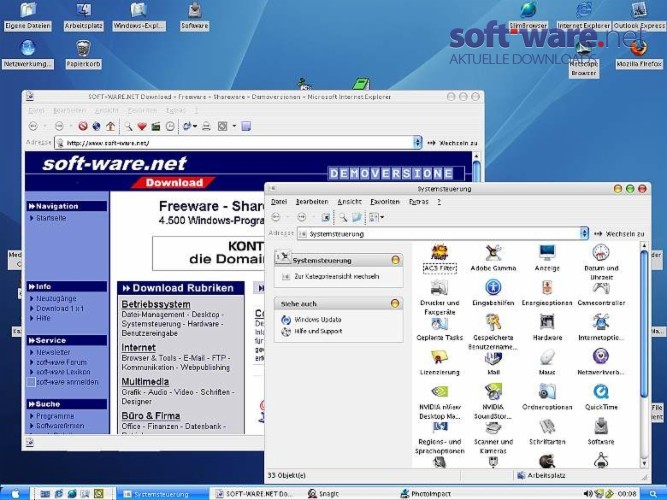Open Datei menu in Systemsteuerung
The image size is (667, 500).
coord(279,201)
